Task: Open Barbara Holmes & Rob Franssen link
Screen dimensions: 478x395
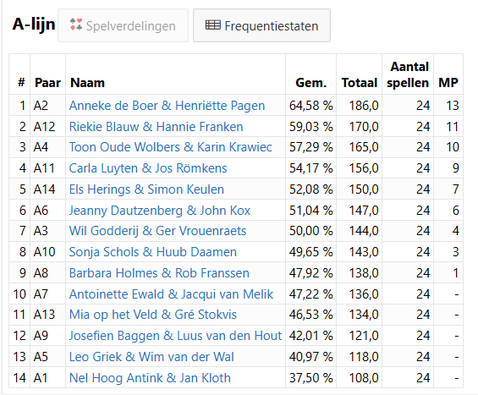Action: tap(159, 273)
